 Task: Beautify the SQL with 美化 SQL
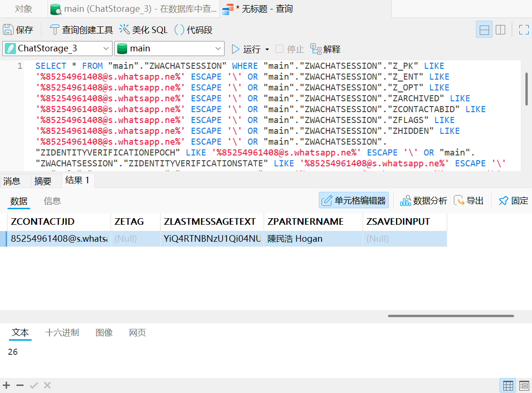pos(144,30)
